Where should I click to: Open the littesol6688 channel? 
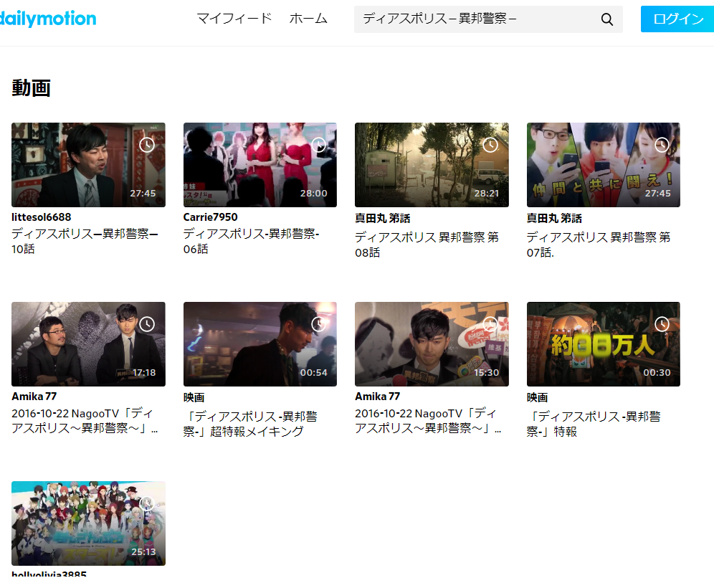pyautogui.click(x=42, y=217)
